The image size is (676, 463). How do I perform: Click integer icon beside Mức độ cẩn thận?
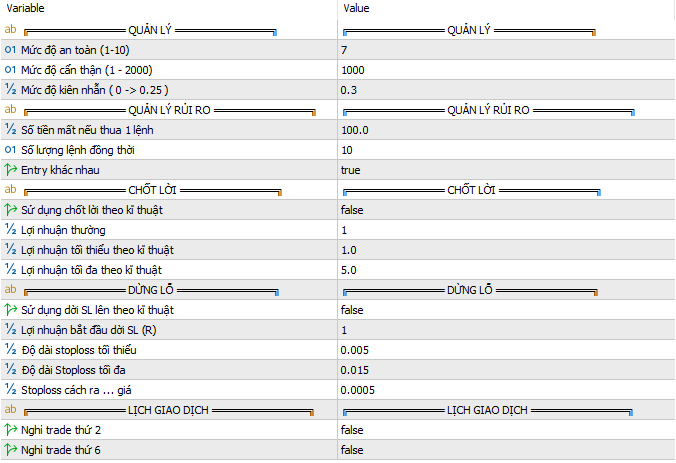pyautogui.click(x=10, y=70)
